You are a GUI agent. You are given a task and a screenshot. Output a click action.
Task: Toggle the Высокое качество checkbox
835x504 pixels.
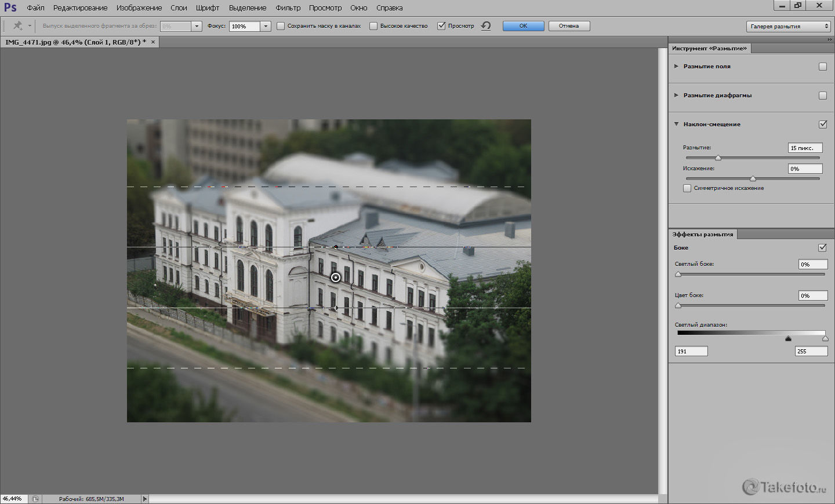point(373,26)
